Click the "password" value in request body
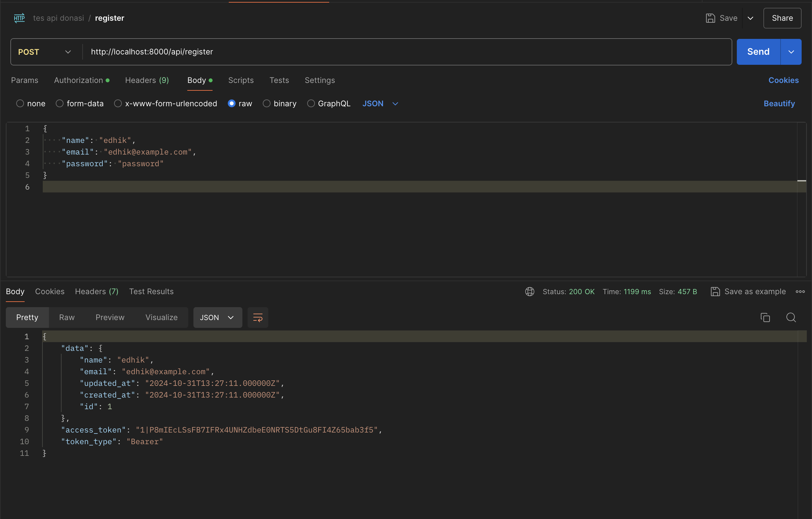The width and height of the screenshot is (812, 519). pos(140,164)
